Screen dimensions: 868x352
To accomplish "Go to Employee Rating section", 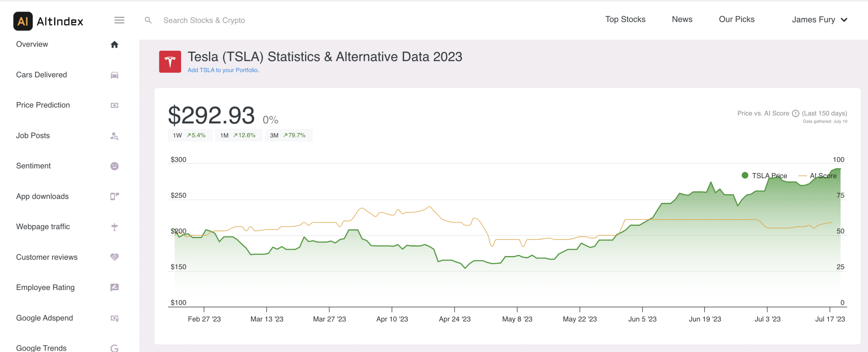I will (45, 287).
